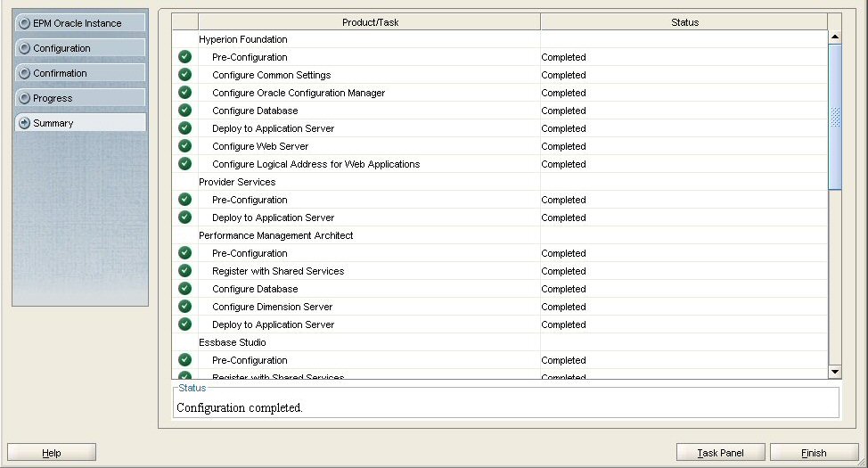The image size is (868, 468).
Task: Click the Essbase Studio Pre-Configuration check icon
Action: click(184, 360)
